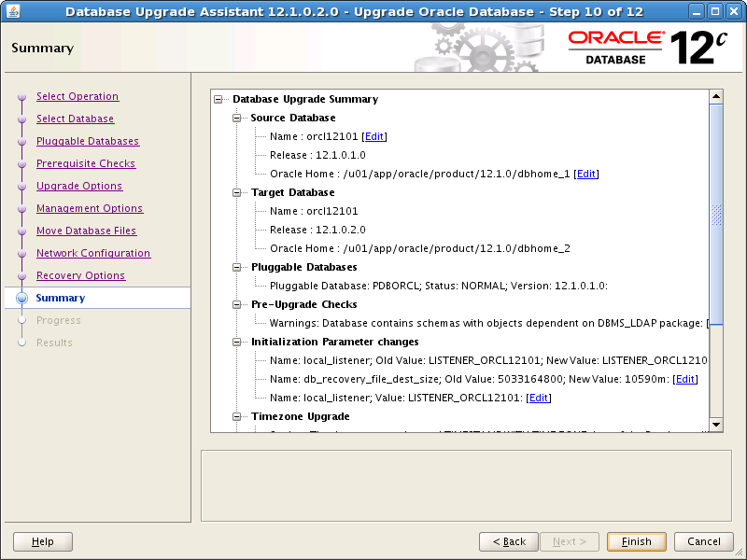Select the Timezone Upgrade heading

(300, 416)
